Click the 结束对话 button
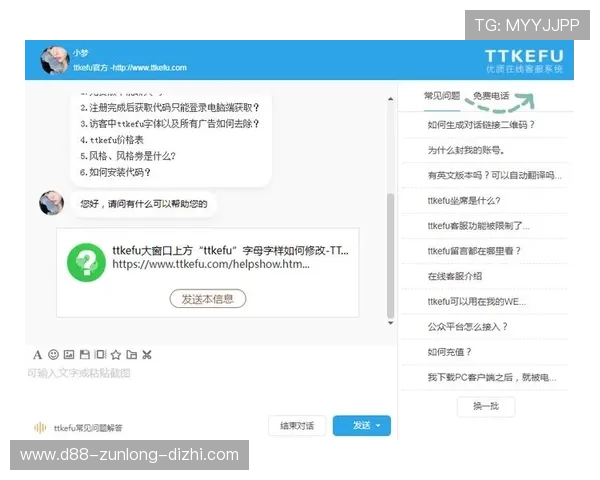 pos(297,426)
